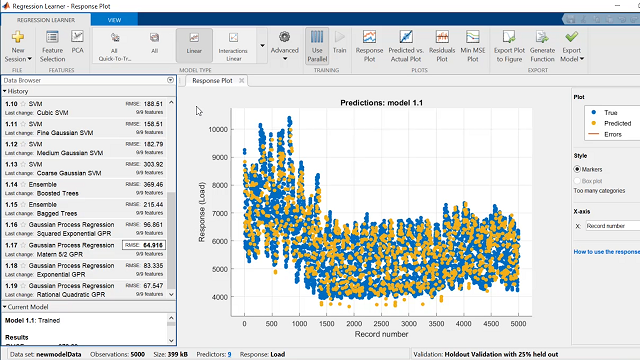Show the Residuals Plot
Viewport: 640px width, 360px height.
(x=442, y=46)
